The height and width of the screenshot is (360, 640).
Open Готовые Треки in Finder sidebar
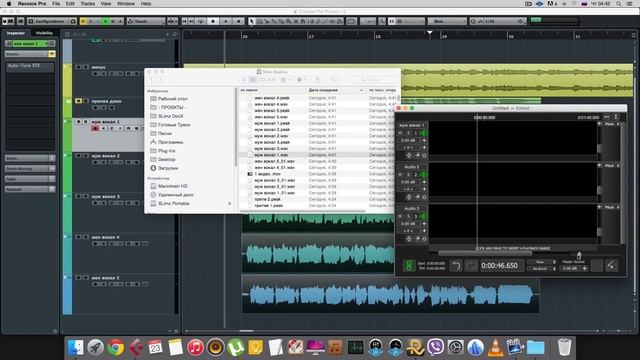[x=174, y=125]
